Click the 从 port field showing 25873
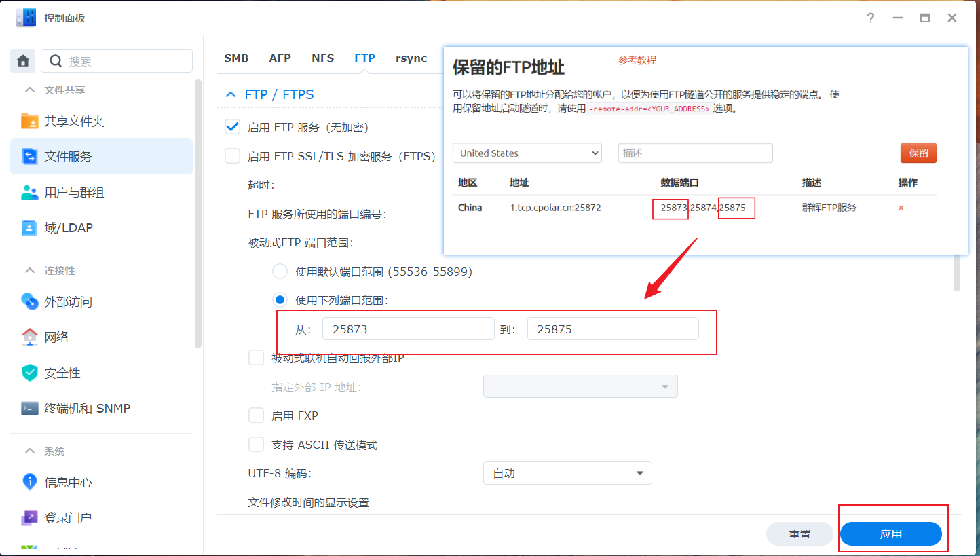 409,329
